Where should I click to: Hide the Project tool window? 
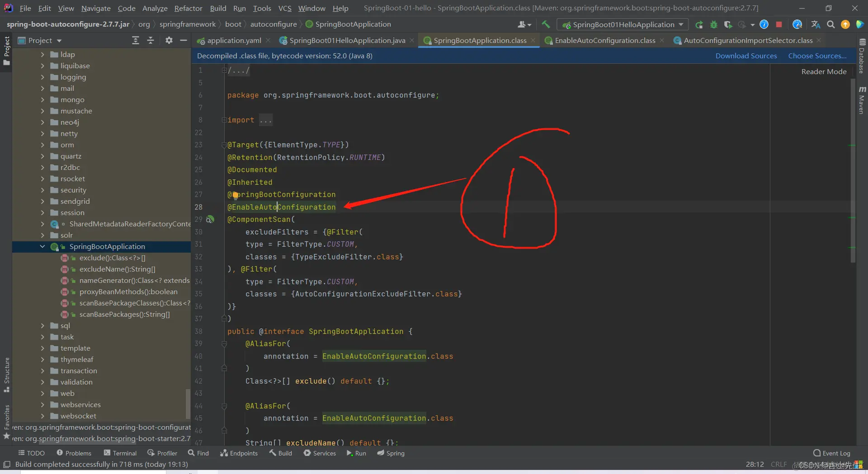(183, 40)
